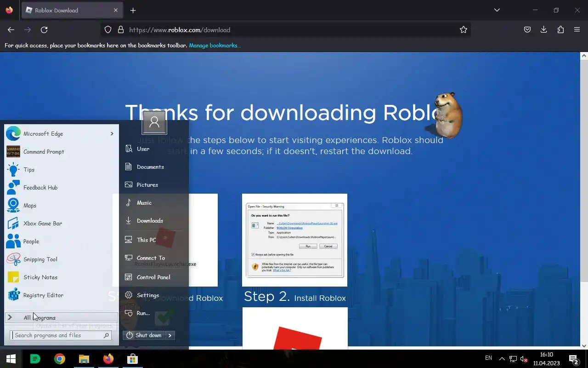Click the Manage bookmarks... link
The image size is (588, 368).
[x=215, y=45]
